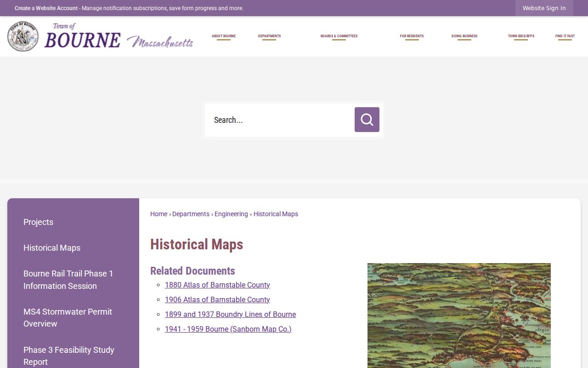Image resolution: width=588 pixels, height=368 pixels.
Task: Open the 1880 Atlas of Barnstable County
Action: [x=217, y=285]
